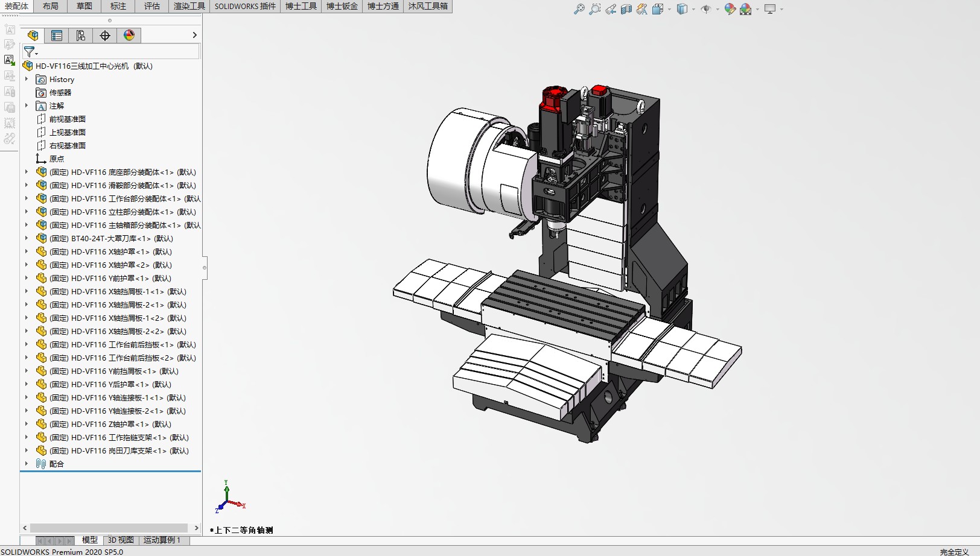Image resolution: width=980 pixels, height=556 pixels.
Task: Expand the History folder
Action: pos(26,79)
